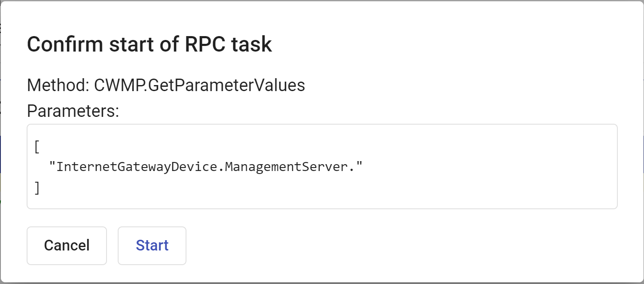The width and height of the screenshot is (644, 284).
Task: Click the InternetGatewayDevice.ManagementServer. parameter line
Action: point(206,167)
